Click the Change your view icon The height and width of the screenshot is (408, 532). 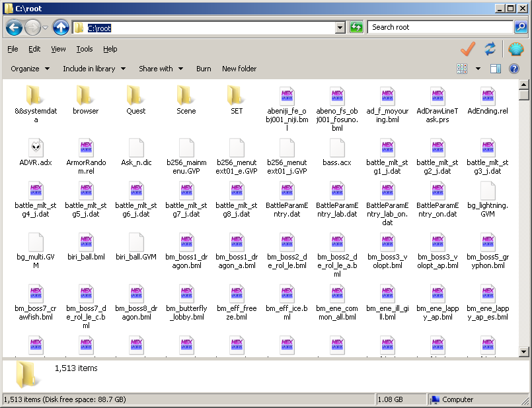462,69
